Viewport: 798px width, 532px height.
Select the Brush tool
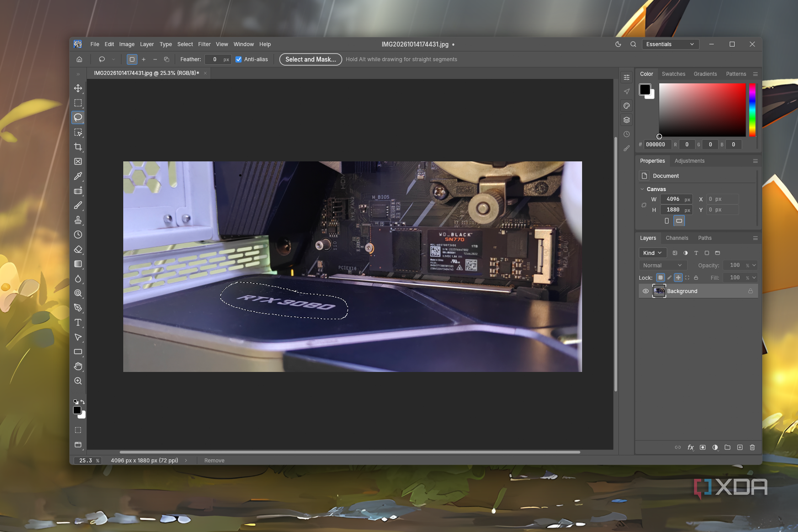[x=78, y=206]
